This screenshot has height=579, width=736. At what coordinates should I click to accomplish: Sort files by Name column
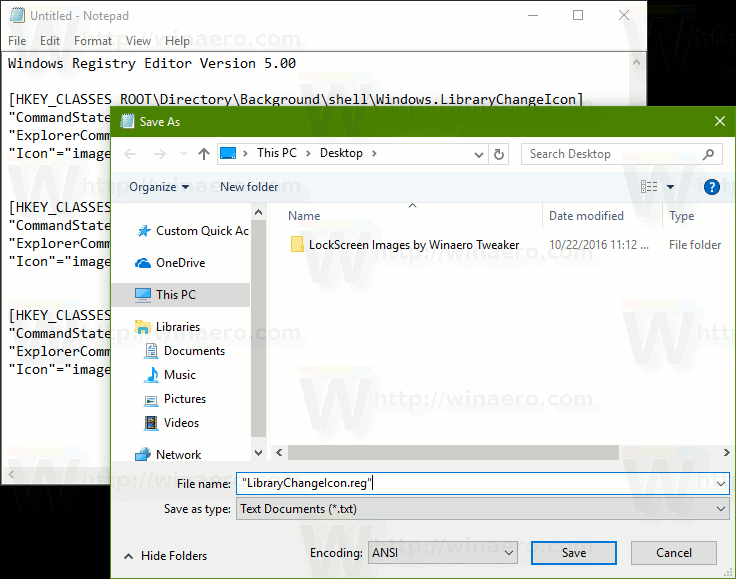click(304, 216)
